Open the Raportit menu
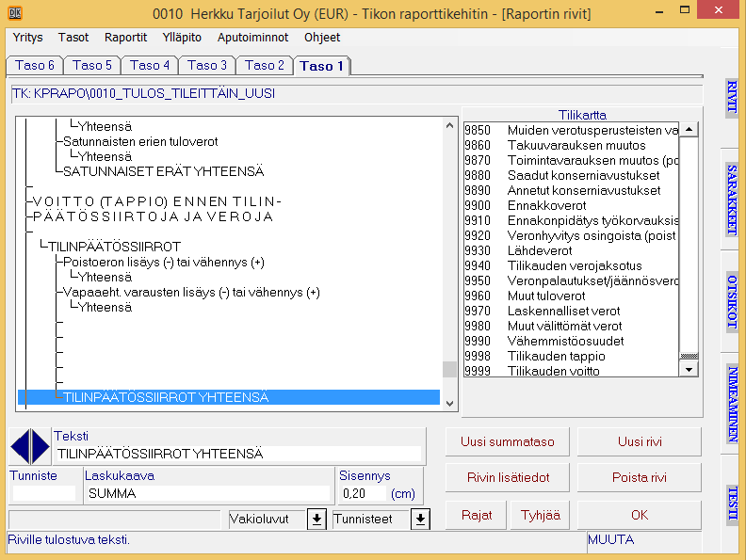746x560 pixels. pyautogui.click(x=125, y=37)
